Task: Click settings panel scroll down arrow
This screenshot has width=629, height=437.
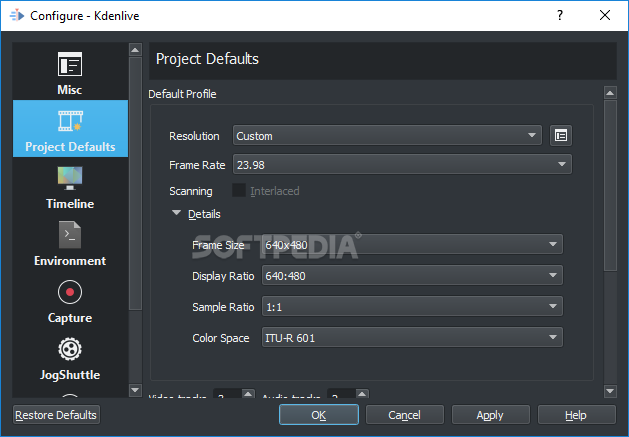Action: (x=610, y=390)
